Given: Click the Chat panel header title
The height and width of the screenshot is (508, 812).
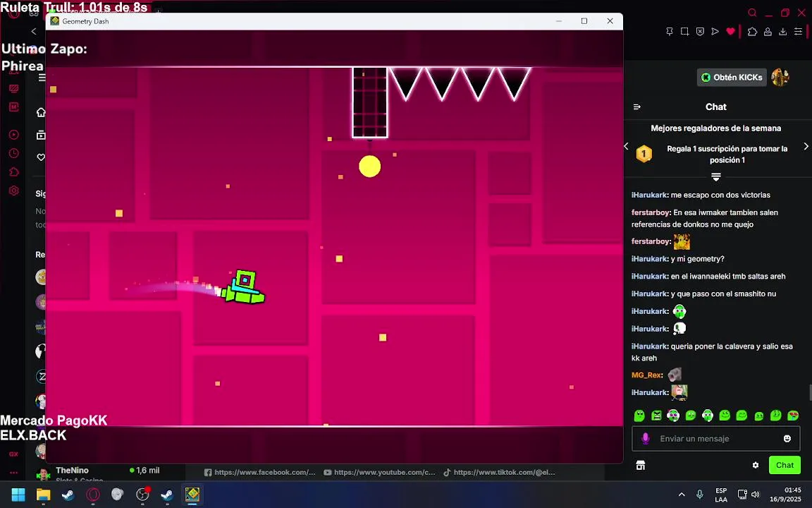Looking at the screenshot, I should [715, 107].
